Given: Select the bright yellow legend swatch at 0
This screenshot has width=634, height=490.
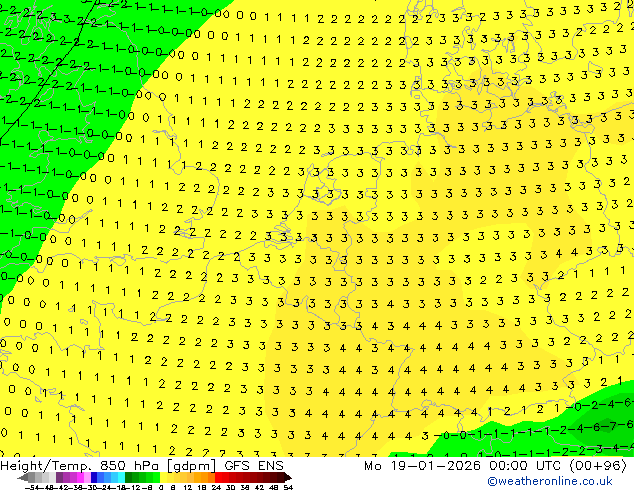Looking at the screenshot, I should [163, 477].
